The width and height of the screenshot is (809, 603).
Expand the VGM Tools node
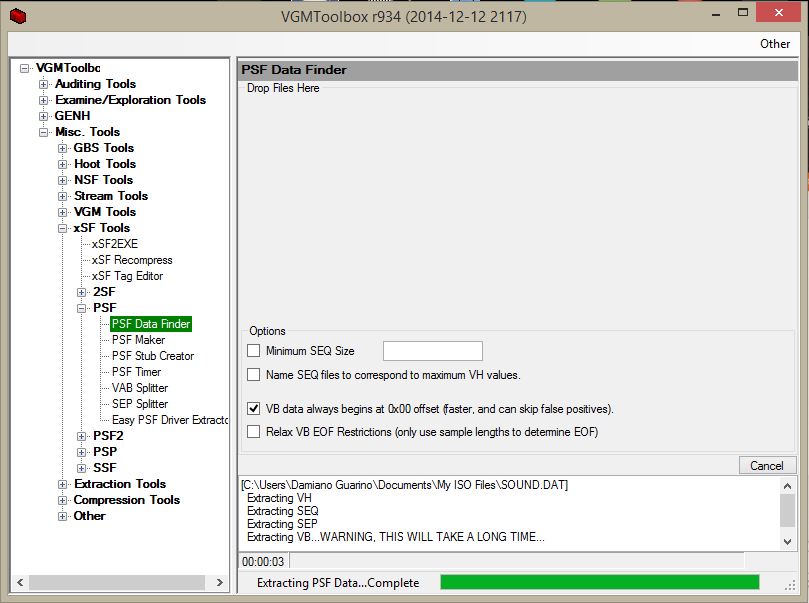(62, 212)
